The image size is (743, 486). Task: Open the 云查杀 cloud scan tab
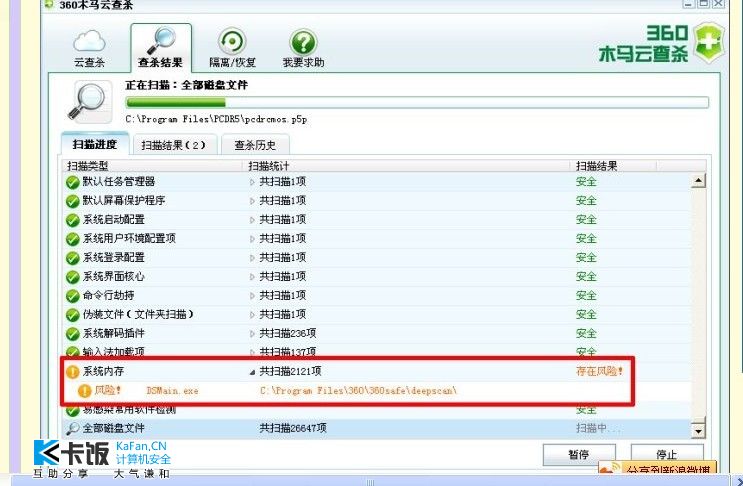[89, 48]
